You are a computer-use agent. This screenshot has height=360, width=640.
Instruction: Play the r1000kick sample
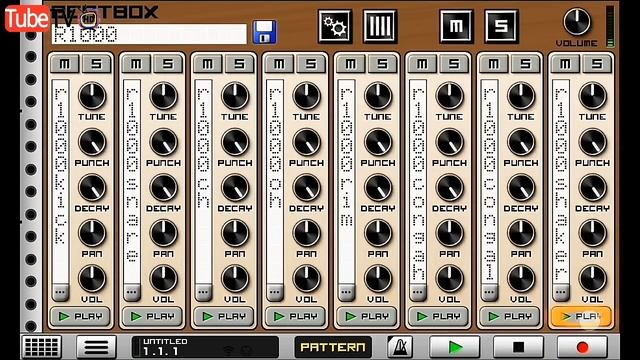(80, 316)
